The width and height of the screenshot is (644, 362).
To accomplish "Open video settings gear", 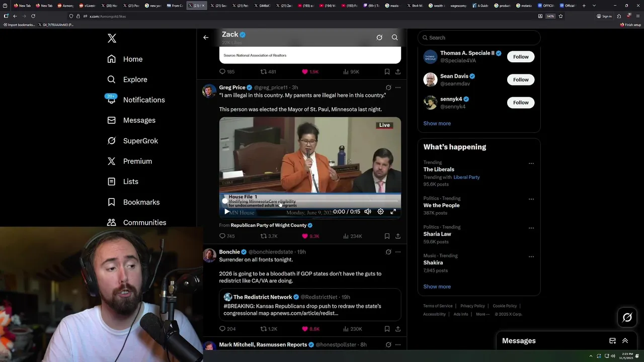I will [380, 212].
